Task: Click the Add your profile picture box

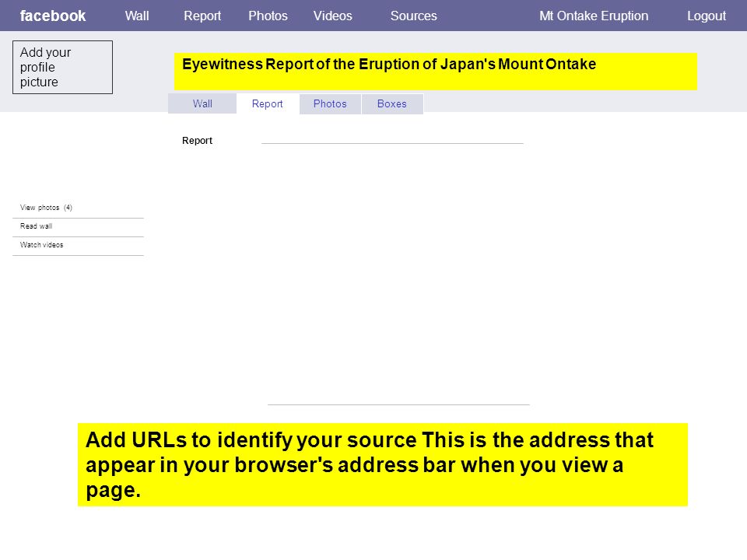Action: (62, 67)
